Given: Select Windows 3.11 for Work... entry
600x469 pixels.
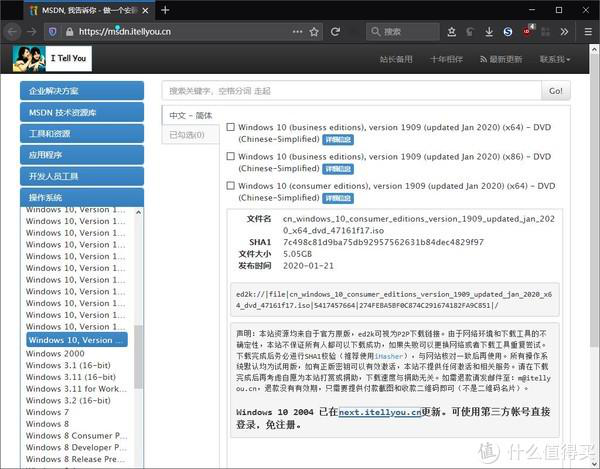Looking at the screenshot, I should (76, 389).
